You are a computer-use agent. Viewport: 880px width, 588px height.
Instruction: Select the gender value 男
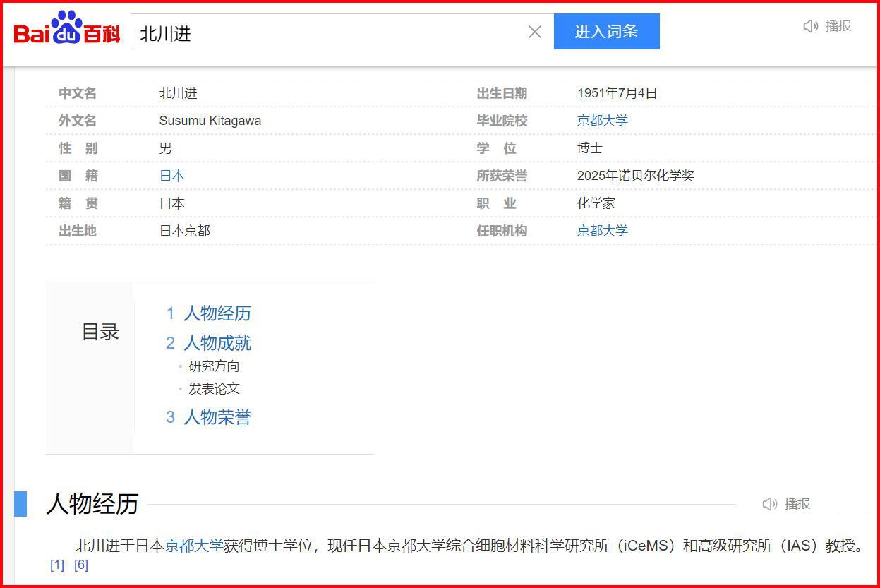tap(166, 148)
